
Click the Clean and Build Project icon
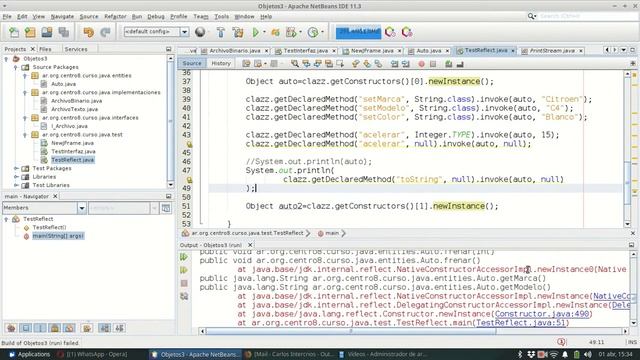pos(238,32)
